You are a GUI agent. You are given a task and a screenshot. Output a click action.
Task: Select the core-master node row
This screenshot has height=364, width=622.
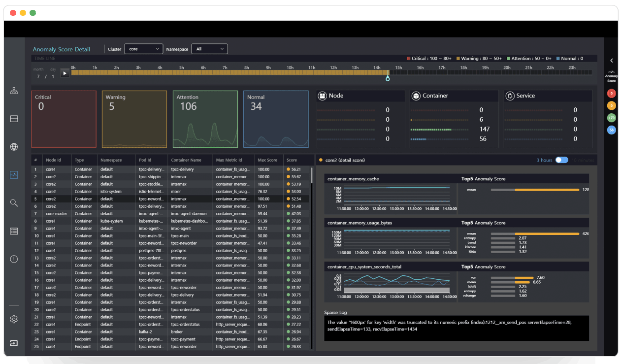pos(170,214)
